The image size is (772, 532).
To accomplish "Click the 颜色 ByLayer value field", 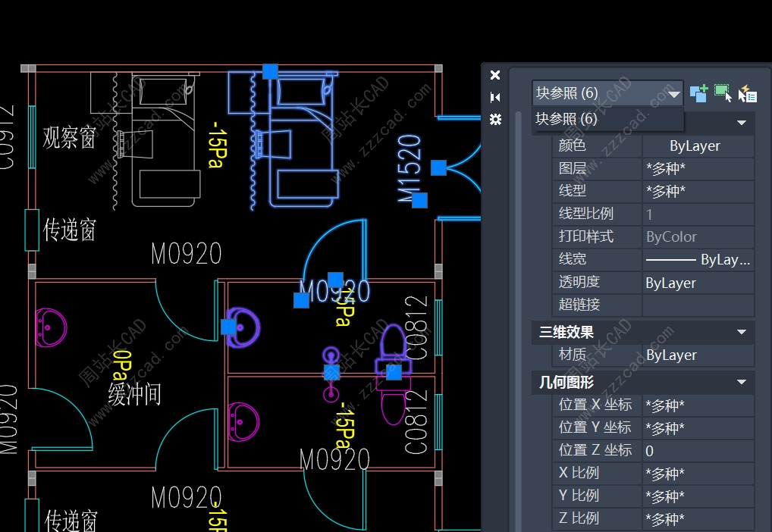I will click(697, 146).
